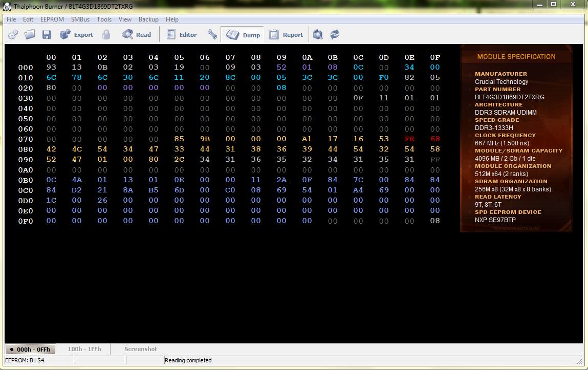The height and width of the screenshot is (370, 588).
Task: Click byte D2 in row 0C0
Action: pyautogui.click(x=76, y=190)
